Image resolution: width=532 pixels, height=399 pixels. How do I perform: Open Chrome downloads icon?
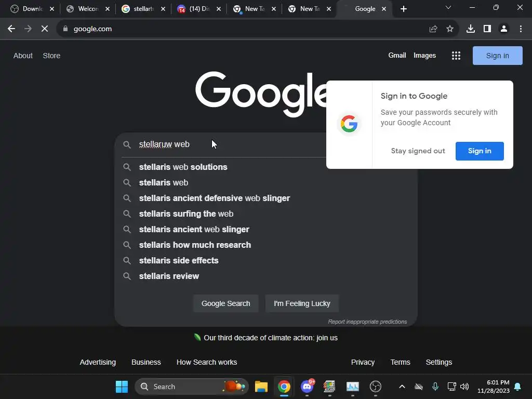click(471, 29)
